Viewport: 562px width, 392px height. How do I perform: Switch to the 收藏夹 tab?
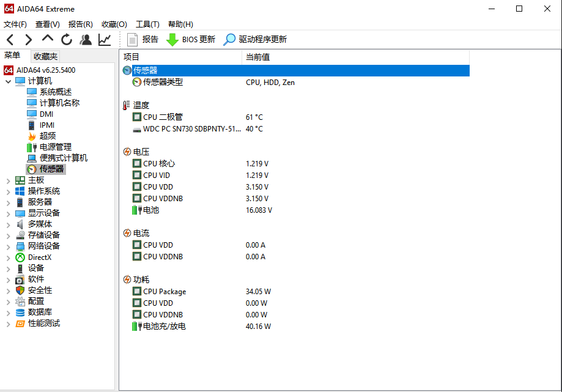[x=45, y=56]
